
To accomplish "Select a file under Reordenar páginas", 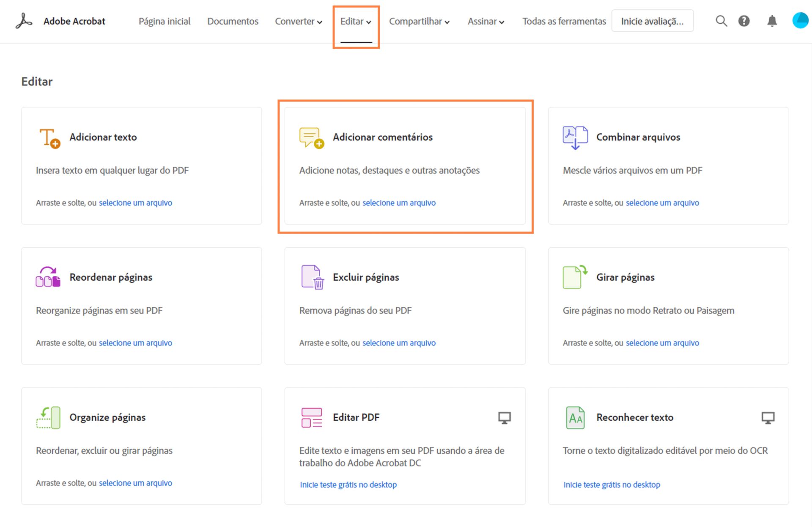I will (x=135, y=343).
